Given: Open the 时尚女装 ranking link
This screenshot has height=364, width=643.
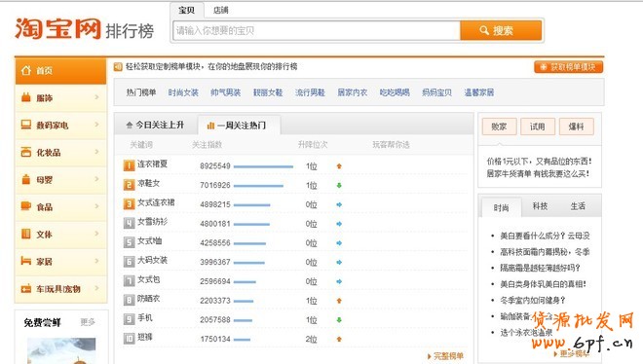Looking at the screenshot, I should pos(183,92).
